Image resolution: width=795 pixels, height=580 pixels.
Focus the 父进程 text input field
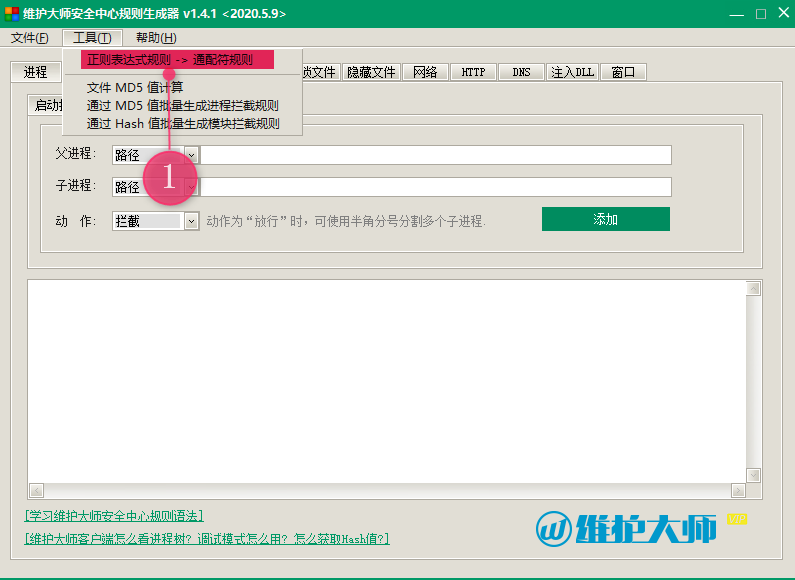[x=436, y=155]
